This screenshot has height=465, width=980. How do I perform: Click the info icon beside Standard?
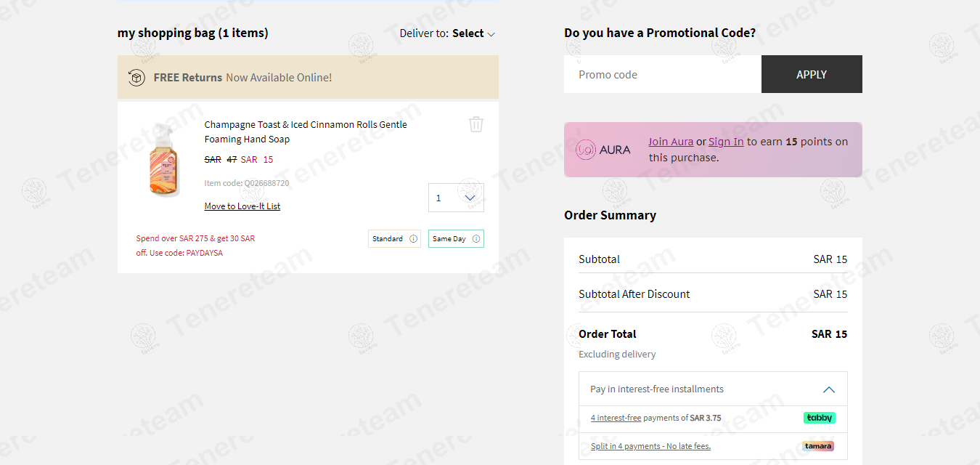pos(414,239)
